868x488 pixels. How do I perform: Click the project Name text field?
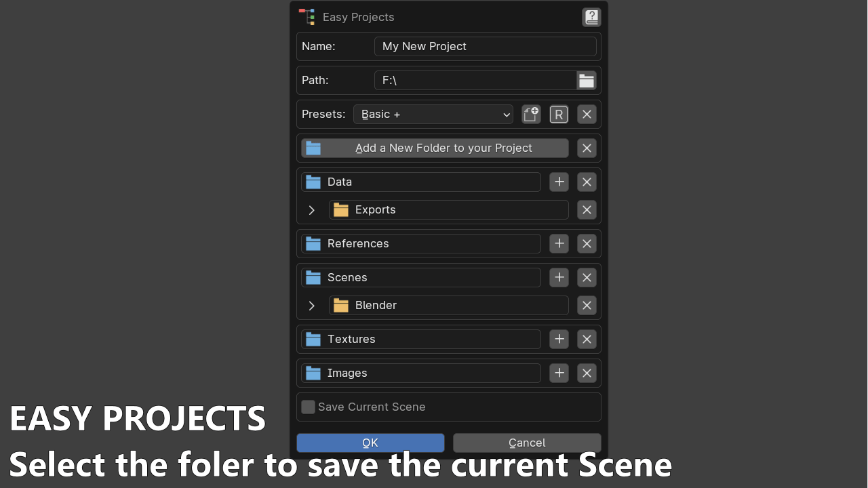pos(485,46)
